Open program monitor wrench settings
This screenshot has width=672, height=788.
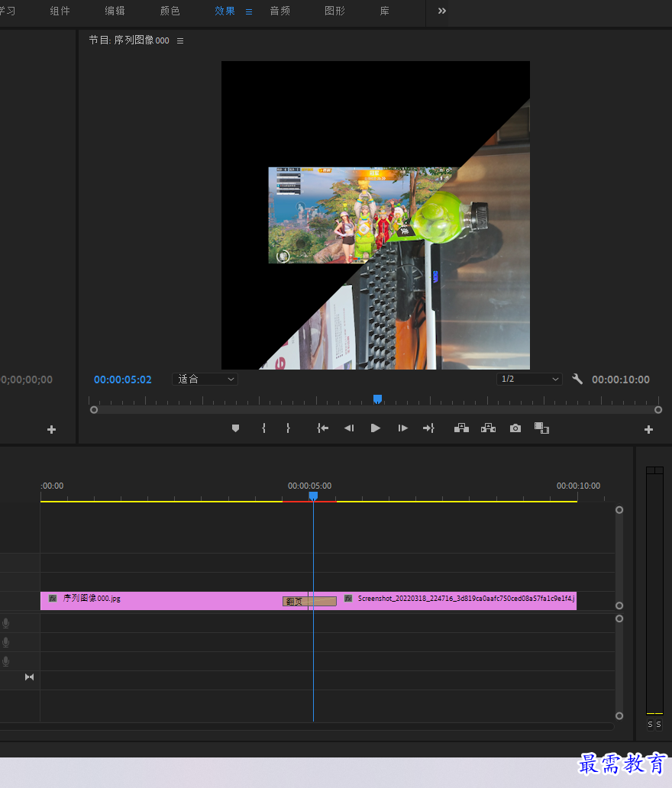pyautogui.click(x=577, y=379)
